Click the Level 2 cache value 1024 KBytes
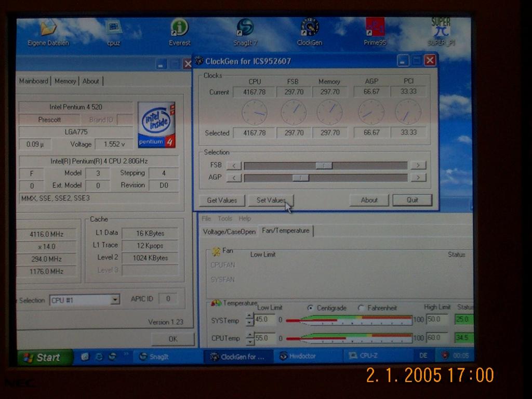 150,258
